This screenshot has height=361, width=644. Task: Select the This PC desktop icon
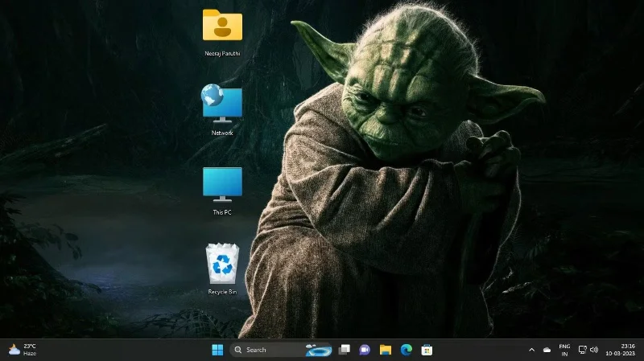(222, 184)
